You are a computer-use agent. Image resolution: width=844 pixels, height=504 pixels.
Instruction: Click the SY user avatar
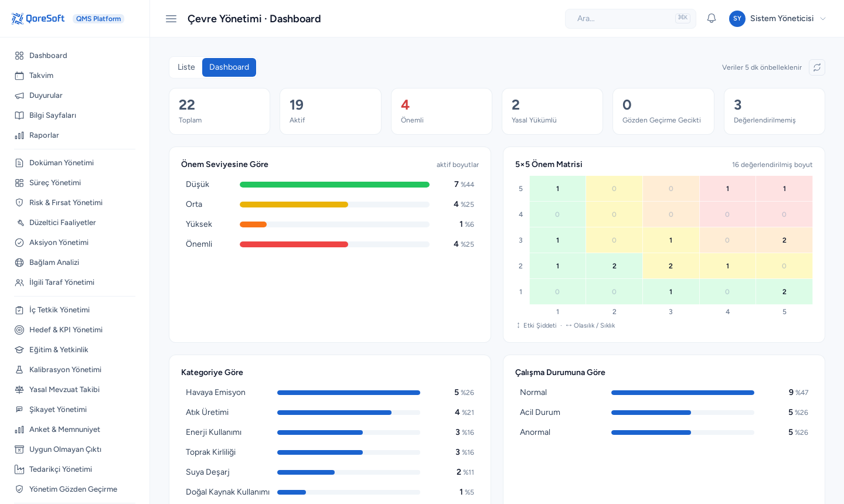(x=737, y=19)
